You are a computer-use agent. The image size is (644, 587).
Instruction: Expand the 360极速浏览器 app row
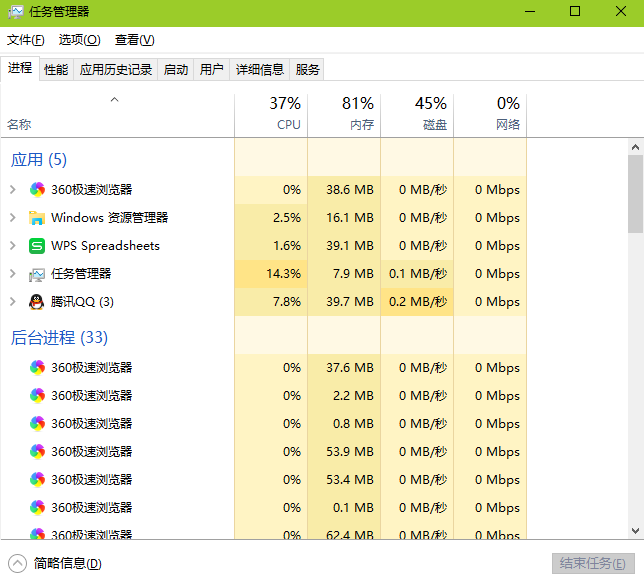13,189
